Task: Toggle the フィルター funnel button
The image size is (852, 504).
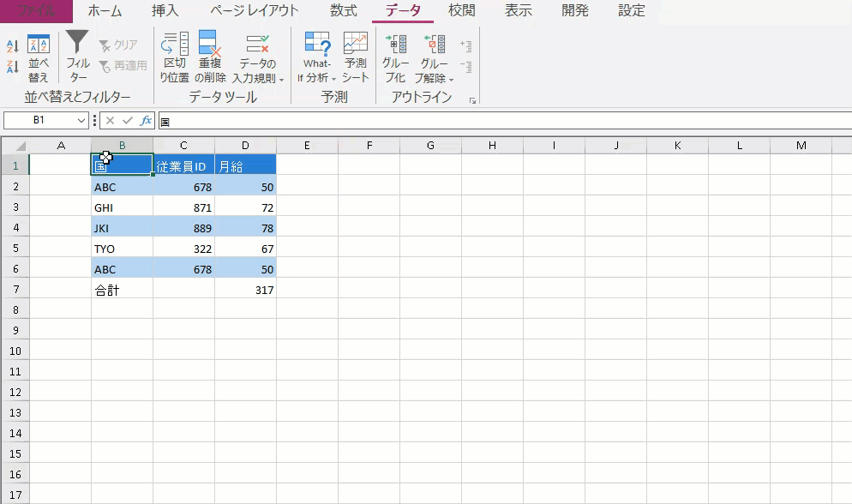Action: (77, 57)
